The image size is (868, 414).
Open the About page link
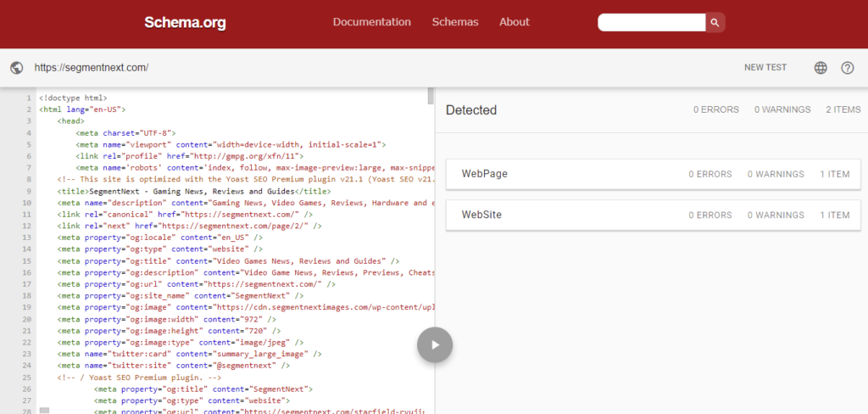coord(514,22)
